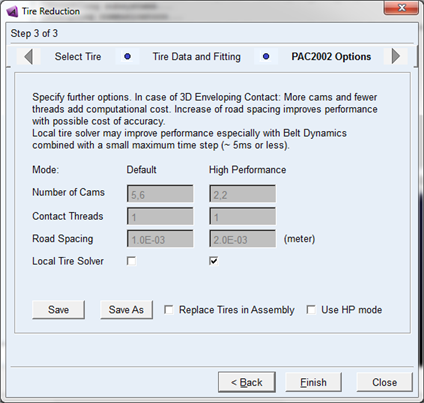Viewport: 424px width, 403px height.
Task: Click the left arrow step navigator
Action: tap(29, 56)
